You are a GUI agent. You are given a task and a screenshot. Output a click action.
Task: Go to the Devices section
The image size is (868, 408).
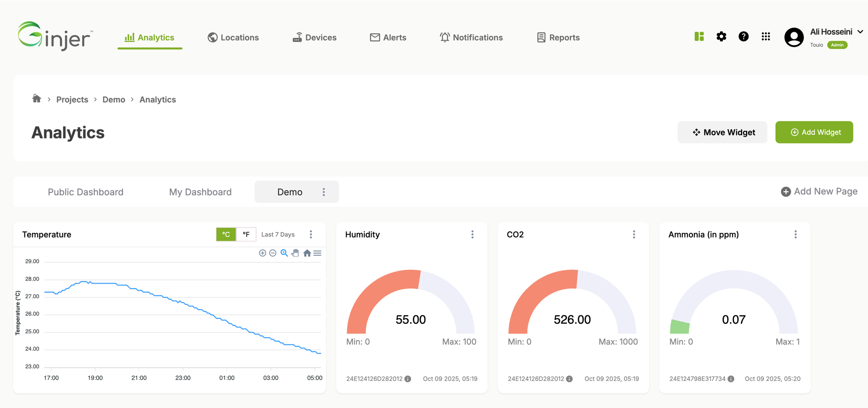click(x=314, y=38)
